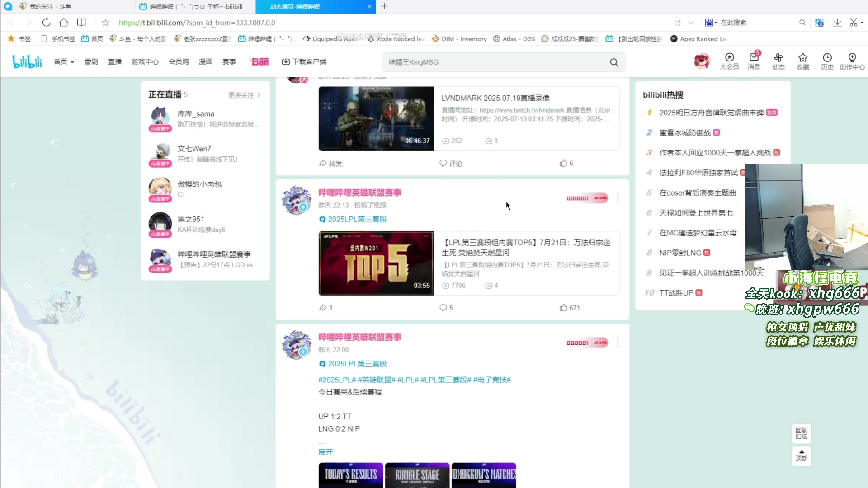Open the 创作中心 creator center icon

[852, 61]
